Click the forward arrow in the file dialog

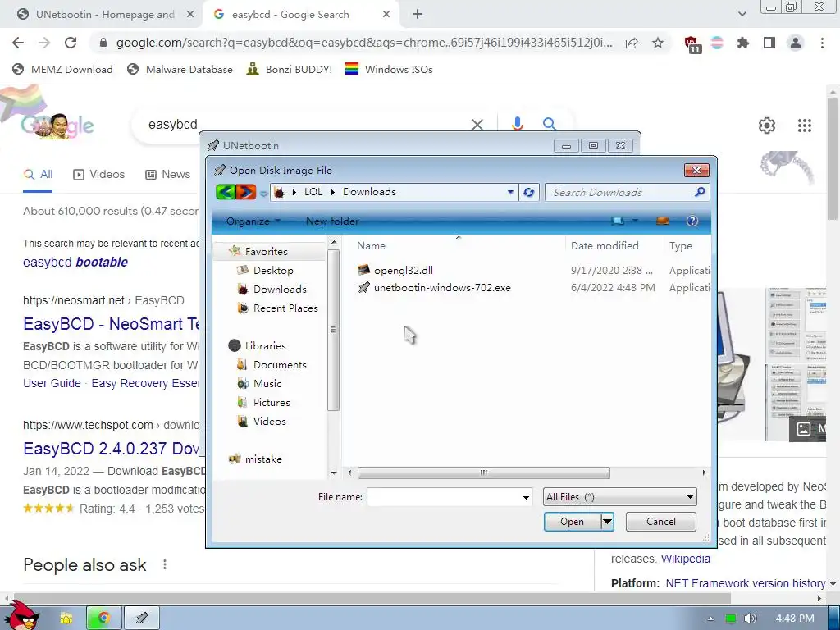[x=246, y=192]
